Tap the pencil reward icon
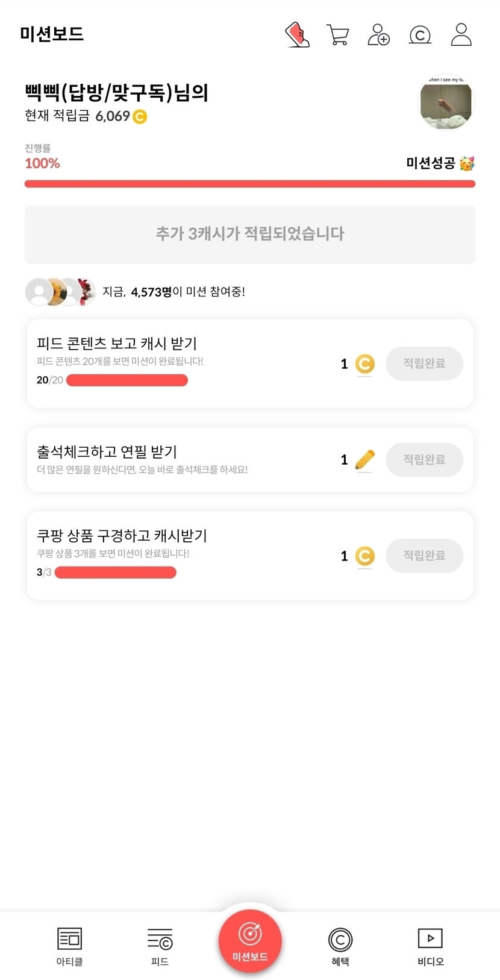This screenshot has width=500, height=980. click(x=364, y=460)
